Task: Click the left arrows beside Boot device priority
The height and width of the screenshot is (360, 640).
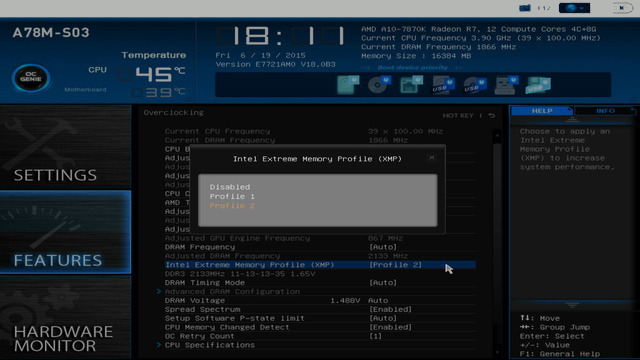Action: 366,68
